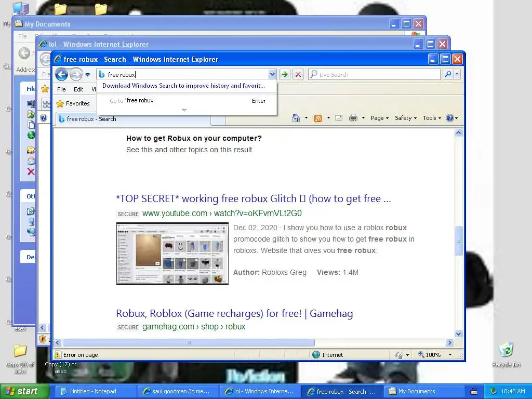Click the vertical scrollbar up arrow
Screen dimensions: 532x399
pyautogui.click(x=458, y=132)
